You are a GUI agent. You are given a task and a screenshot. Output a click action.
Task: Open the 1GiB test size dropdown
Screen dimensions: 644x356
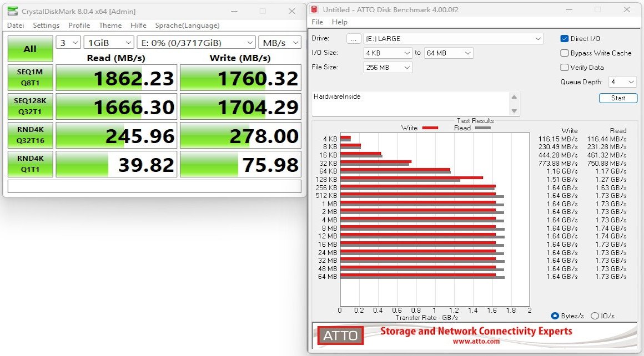(x=109, y=42)
